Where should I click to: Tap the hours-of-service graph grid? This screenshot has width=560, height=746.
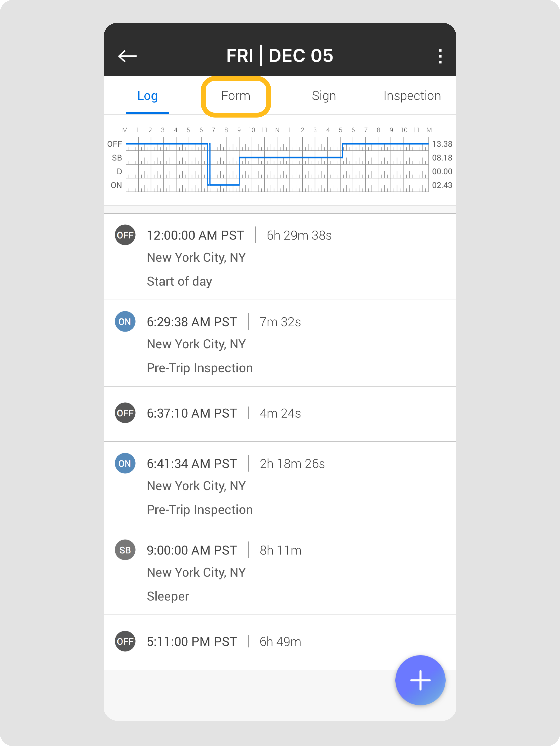[x=277, y=165]
